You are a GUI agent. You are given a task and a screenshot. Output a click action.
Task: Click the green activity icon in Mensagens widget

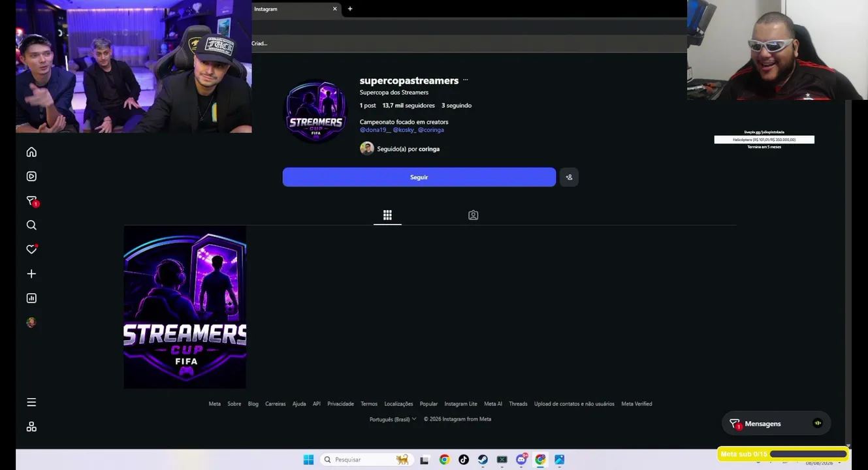point(817,423)
